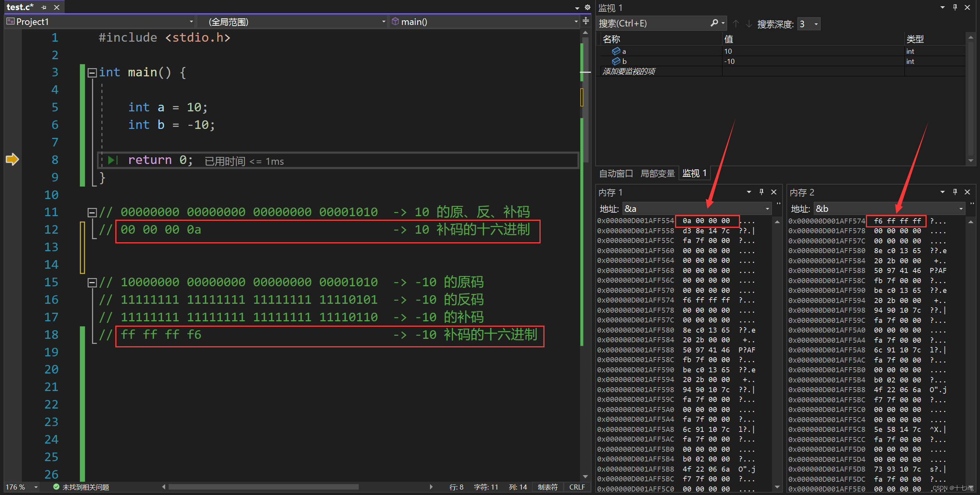Pin the 内存 2 memory panel
Image resolution: width=980 pixels, height=495 pixels.
click(x=955, y=192)
